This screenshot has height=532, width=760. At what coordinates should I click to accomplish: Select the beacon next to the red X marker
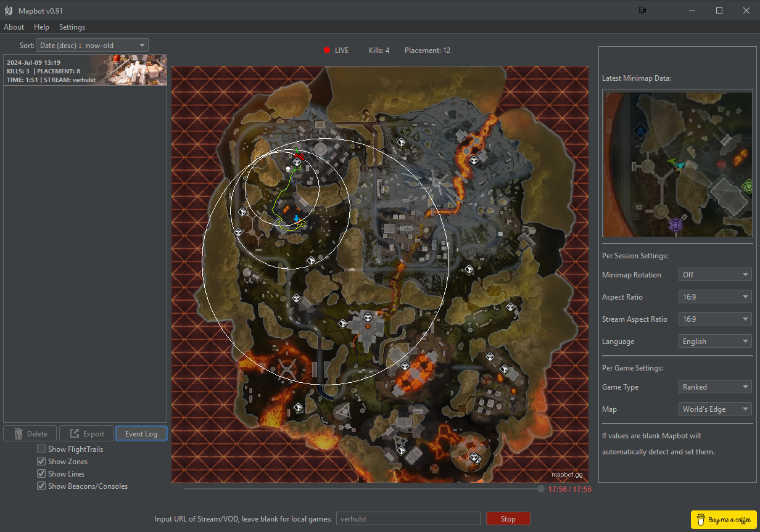297,163
